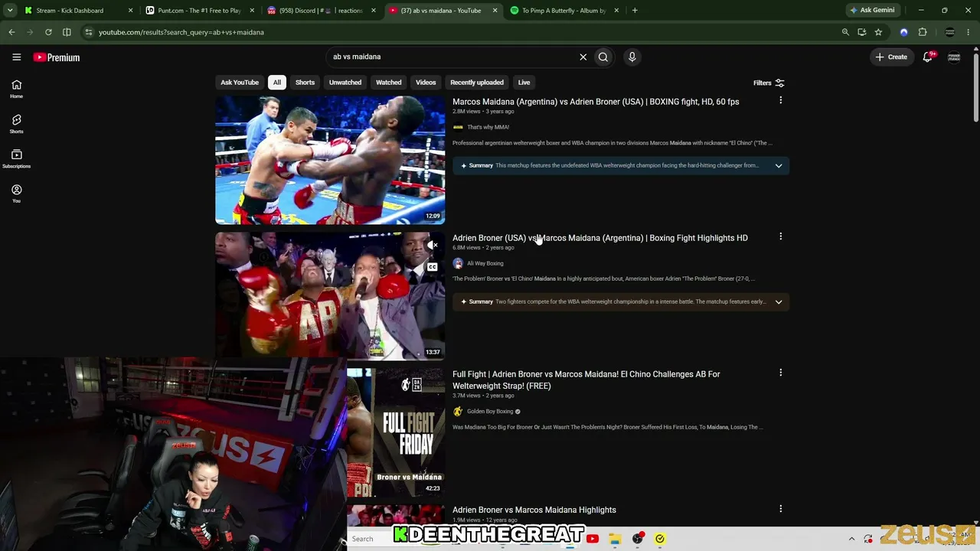Switch to the Discord reactions tab

point(320,11)
